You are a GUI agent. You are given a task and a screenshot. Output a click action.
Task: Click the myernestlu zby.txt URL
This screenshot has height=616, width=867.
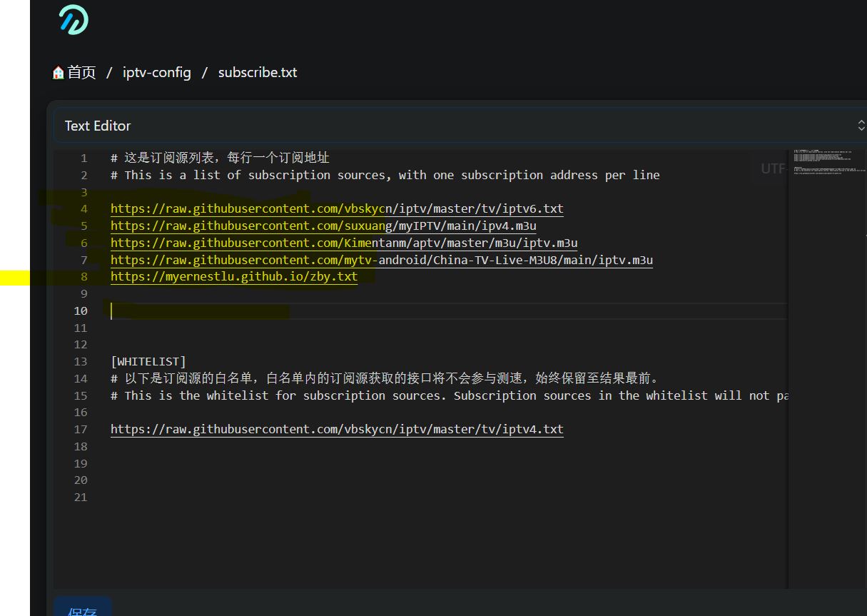pos(234,277)
